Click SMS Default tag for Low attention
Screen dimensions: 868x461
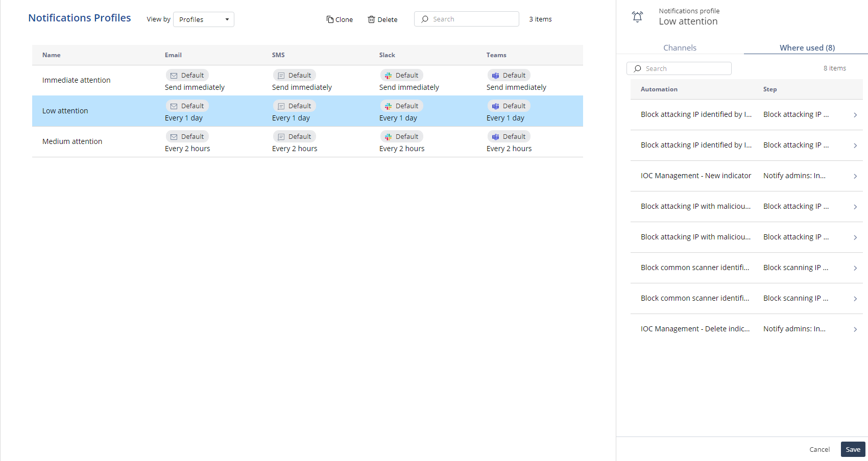coord(294,106)
